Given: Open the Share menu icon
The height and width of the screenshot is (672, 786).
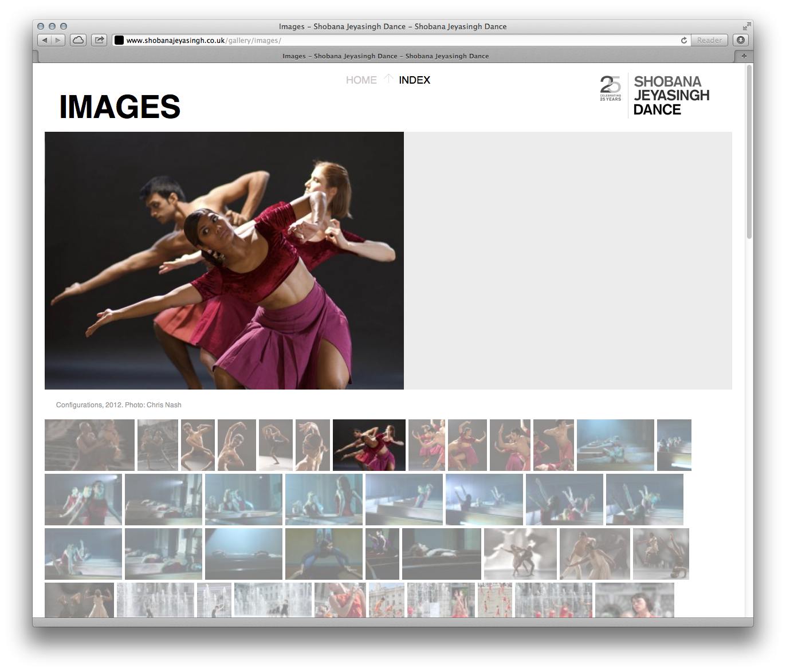Looking at the screenshot, I should 99,40.
